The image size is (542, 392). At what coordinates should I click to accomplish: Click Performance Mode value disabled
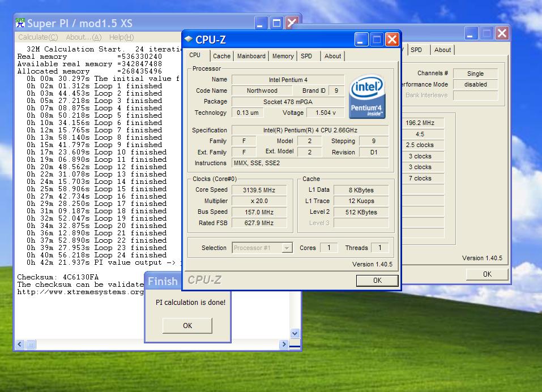point(475,85)
